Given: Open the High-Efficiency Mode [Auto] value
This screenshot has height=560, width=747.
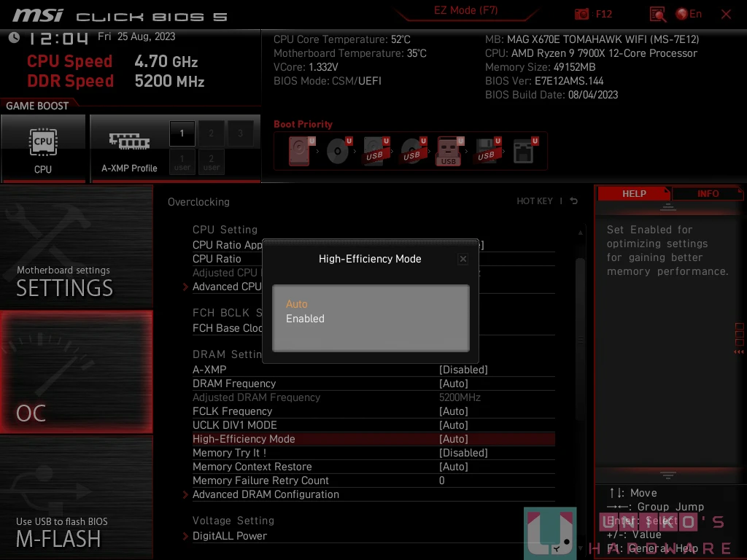Looking at the screenshot, I should 453,438.
